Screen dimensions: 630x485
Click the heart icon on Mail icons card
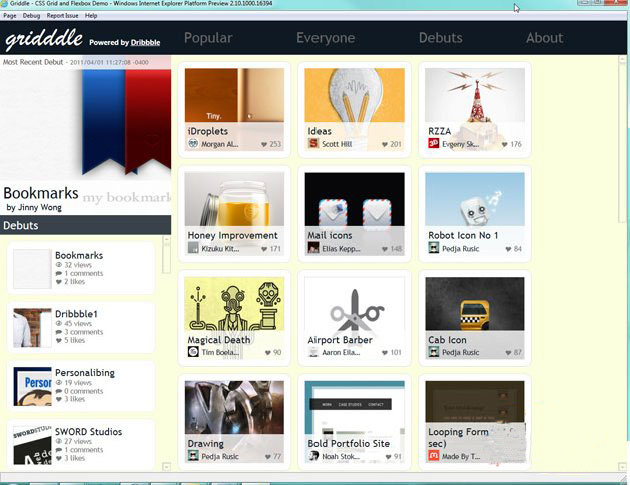(x=384, y=249)
